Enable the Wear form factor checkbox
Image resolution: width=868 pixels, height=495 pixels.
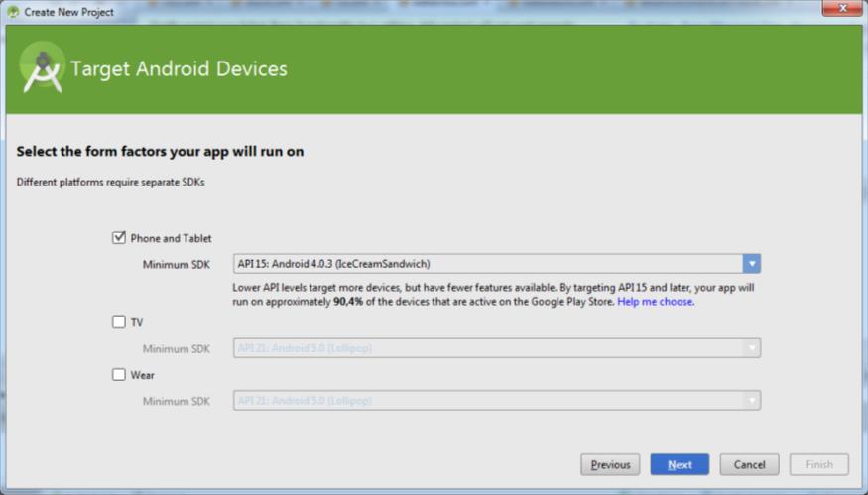(x=120, y=375)
